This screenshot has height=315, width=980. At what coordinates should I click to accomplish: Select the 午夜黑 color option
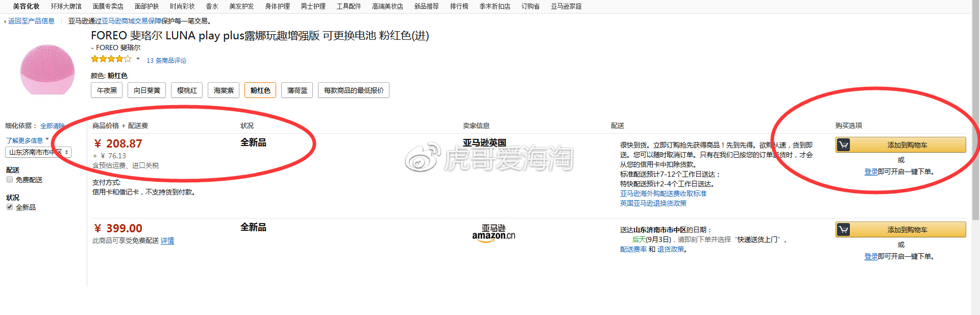107,90
